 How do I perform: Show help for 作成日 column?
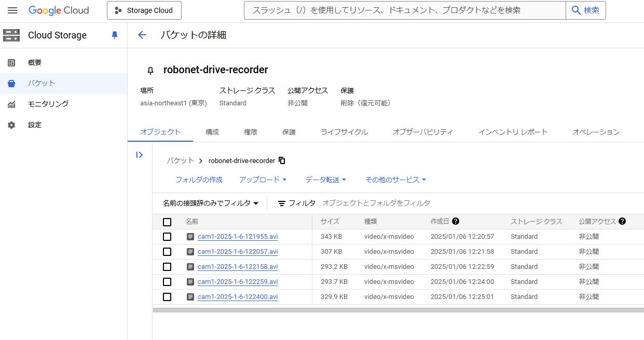pyautogui.click(x=456, y=221)
